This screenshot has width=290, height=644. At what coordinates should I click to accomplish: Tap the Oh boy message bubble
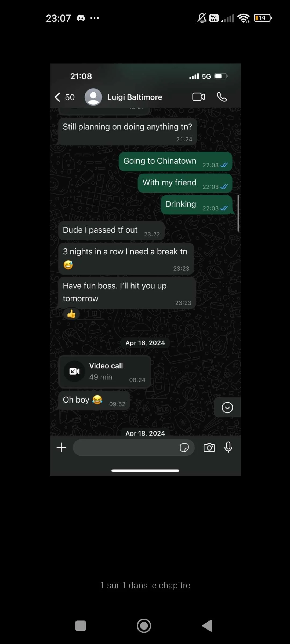pos(94,401)
